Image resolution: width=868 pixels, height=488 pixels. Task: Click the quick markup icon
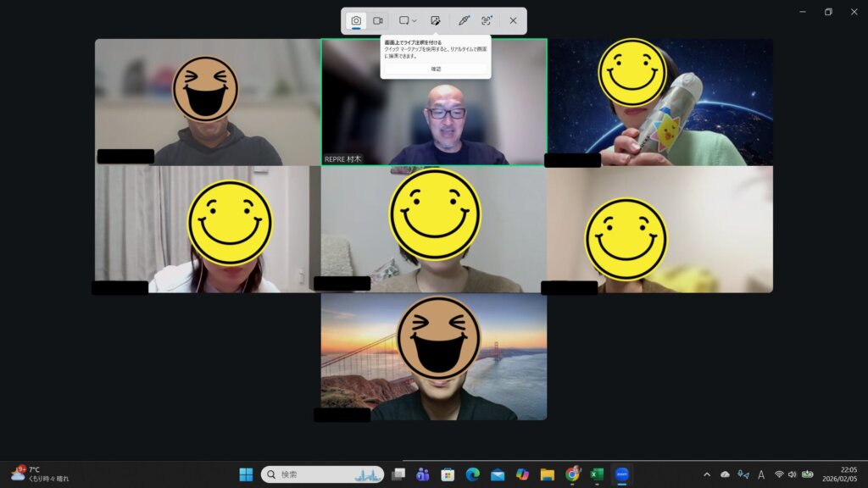click(x=435, y=20)
